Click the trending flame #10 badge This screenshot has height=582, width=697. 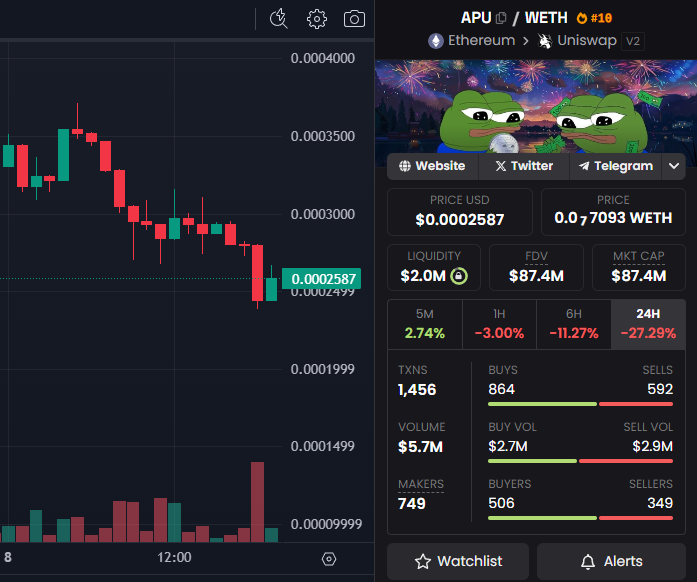click(x=594, y=18)
